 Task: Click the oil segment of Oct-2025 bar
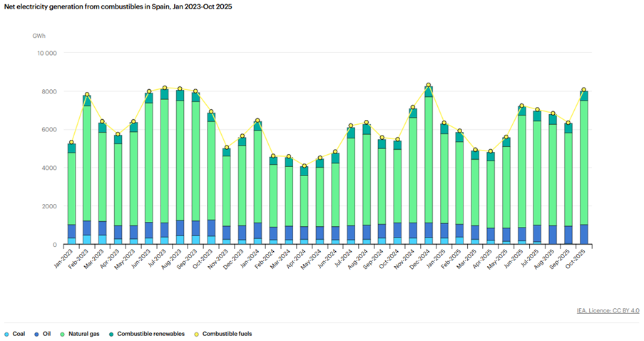[583, 234]
